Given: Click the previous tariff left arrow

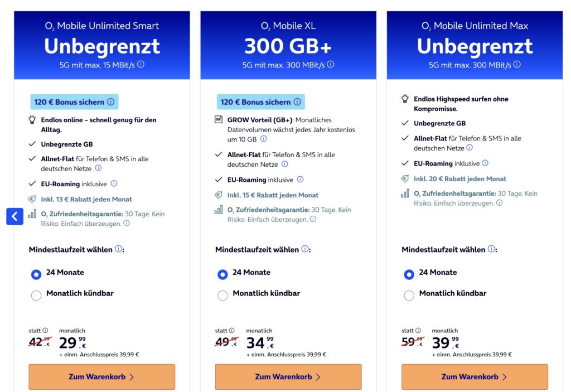Looking at the screenshot, I should click(x=14, y=216).
